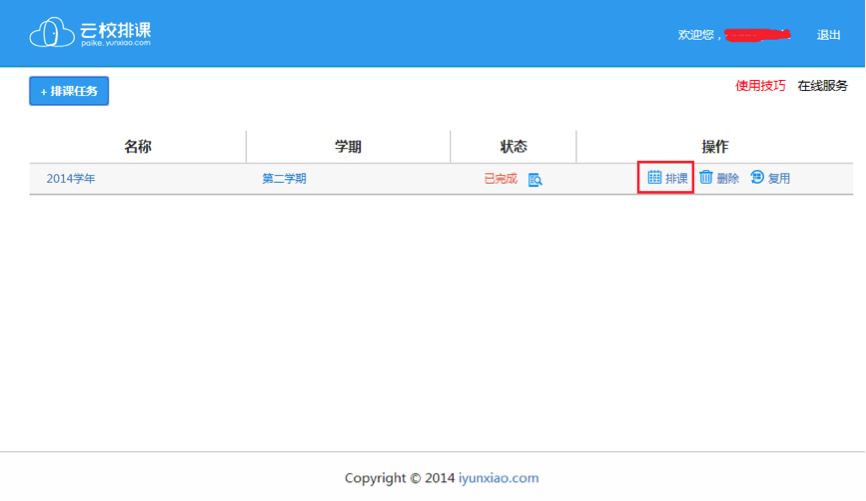The width and height of the screenshot is (866, 501).
Task: Click the 第二学期 semester entry
Action: click(284, 179)
